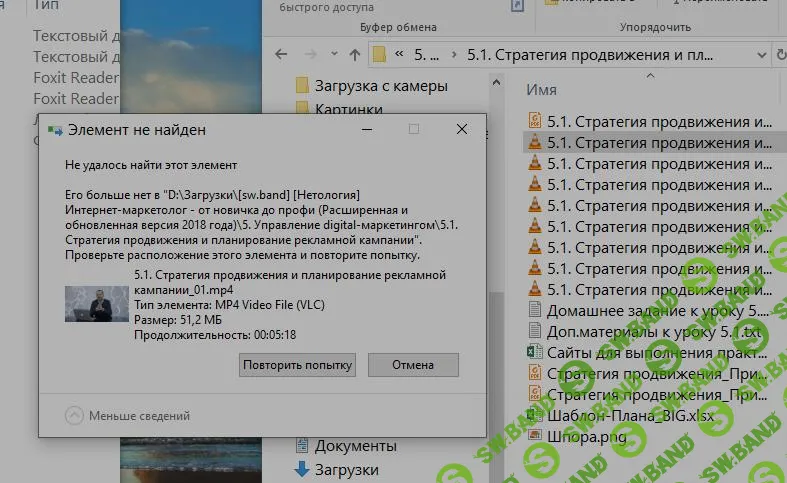The width and height of the screenshot is (787, 483).
Task: Click the MP4 video thumbnail in dialog
Action: click(97, 304)
